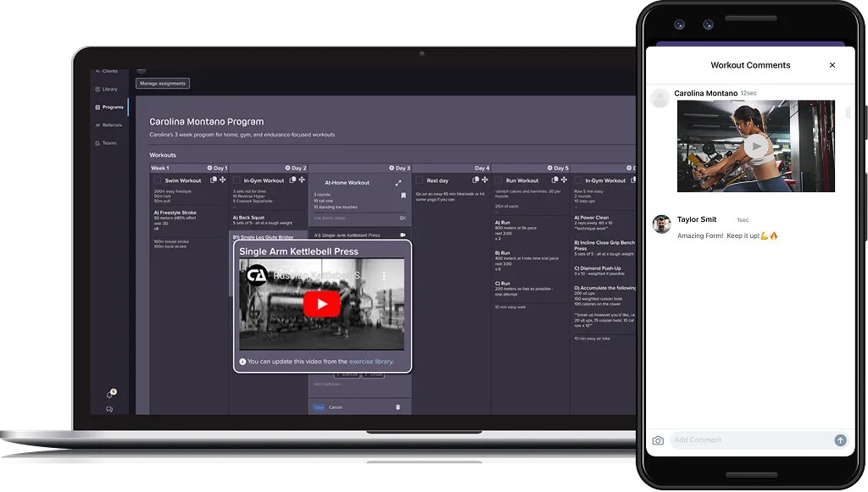This screenshot has height=492, width=868.
Task: Add a workout to Day 5 with the plus icon
Action: coord(550,168)
